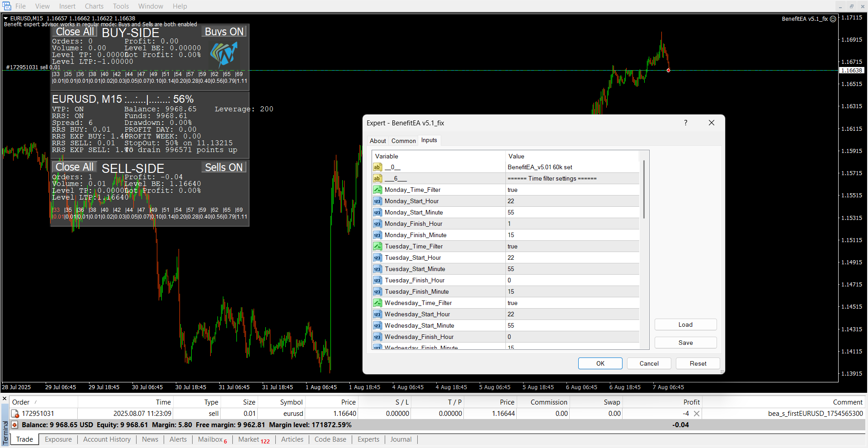Click the inputs list vertical scrollbar

644,190
